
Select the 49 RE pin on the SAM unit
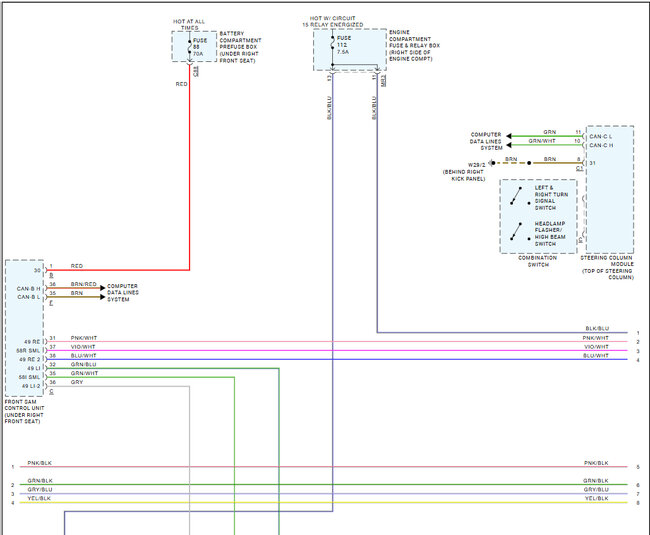tap(32, 340)
